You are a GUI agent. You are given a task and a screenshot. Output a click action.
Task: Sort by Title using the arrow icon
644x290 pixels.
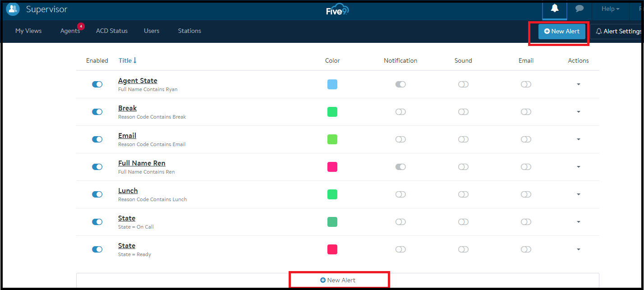(134, 60)
